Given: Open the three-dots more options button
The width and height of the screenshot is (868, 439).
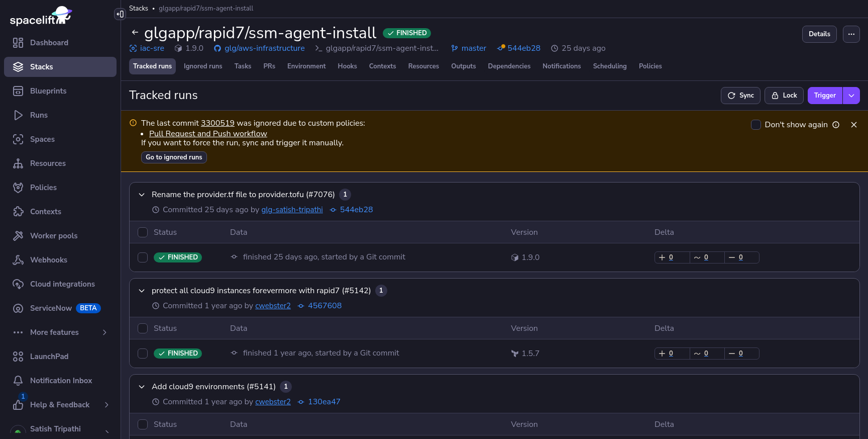Looking at the screenshot, I should [x=851, y=34].
